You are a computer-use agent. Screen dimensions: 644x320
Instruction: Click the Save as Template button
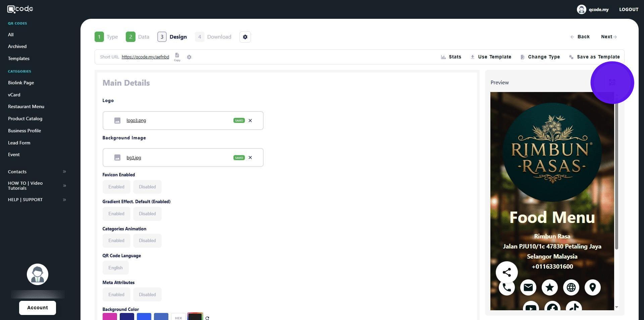tap(594, 57)
